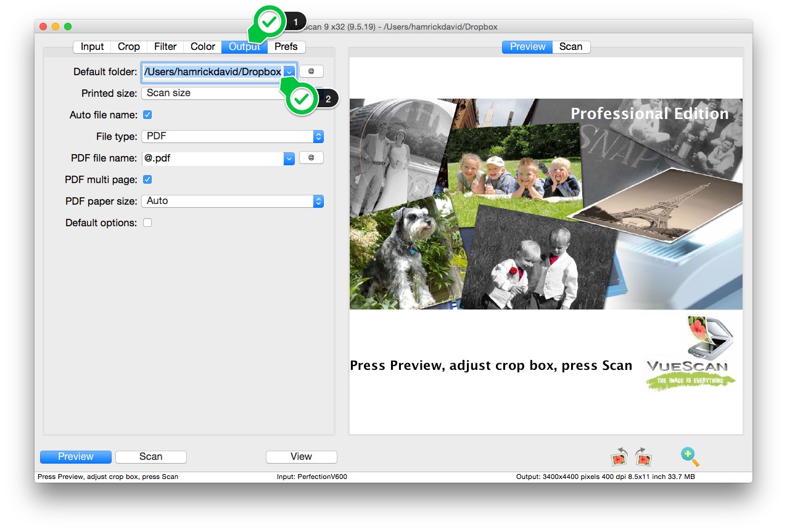Select the Color tab
787x532 pixels.
[x=202, y=47]
